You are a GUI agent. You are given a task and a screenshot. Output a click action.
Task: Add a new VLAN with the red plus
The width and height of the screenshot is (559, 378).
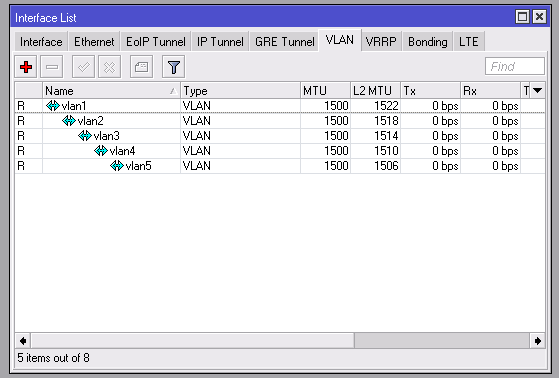[x=26, y=67]
